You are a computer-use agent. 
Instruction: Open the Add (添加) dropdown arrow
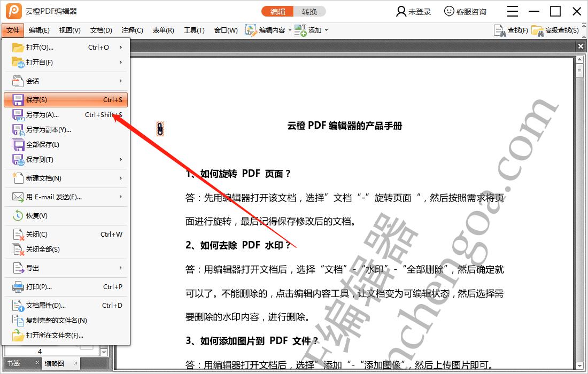pos(326,30)
